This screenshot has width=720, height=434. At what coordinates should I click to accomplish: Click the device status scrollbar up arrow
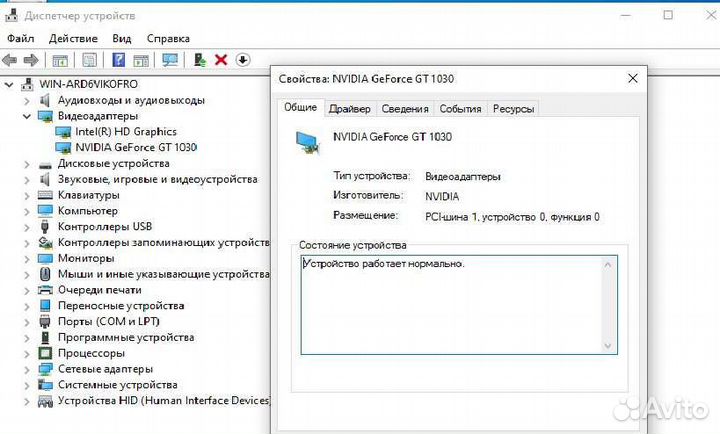(x=608, y=265)
